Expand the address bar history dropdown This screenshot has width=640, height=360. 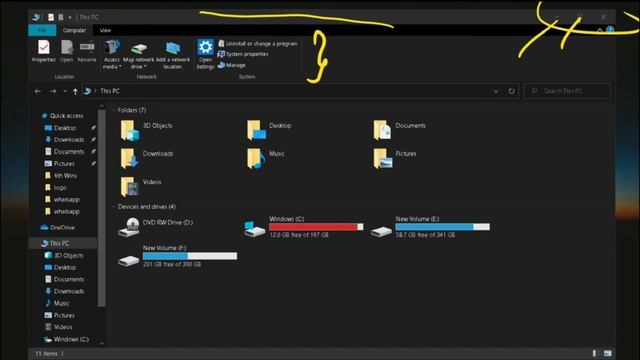point(496,91)
